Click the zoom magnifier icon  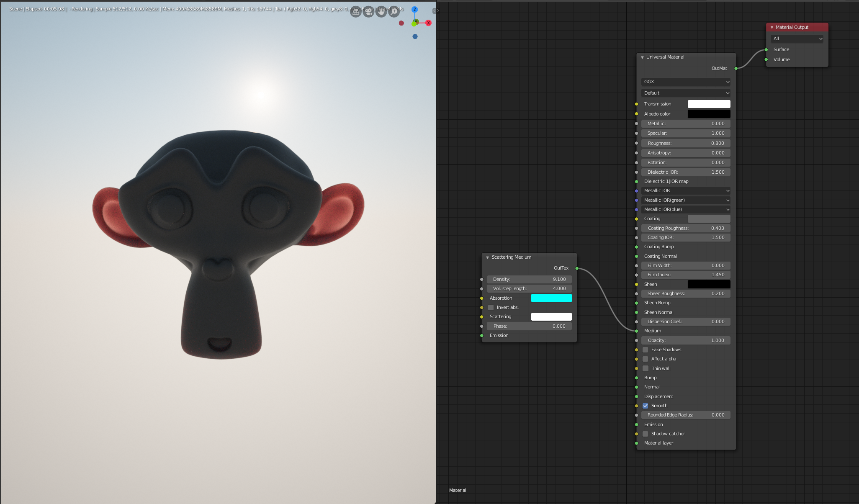(394, 12)
